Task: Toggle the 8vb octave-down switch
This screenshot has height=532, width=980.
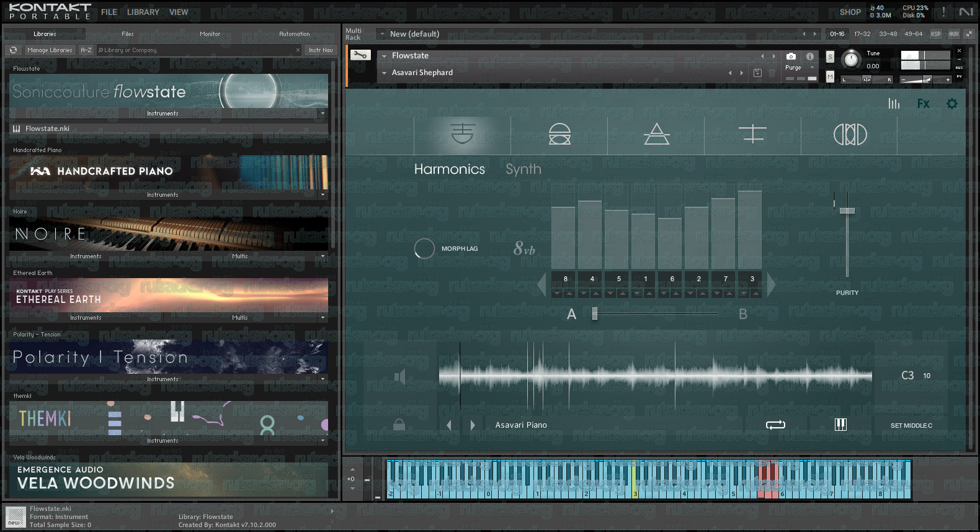Action: [524, 249]
